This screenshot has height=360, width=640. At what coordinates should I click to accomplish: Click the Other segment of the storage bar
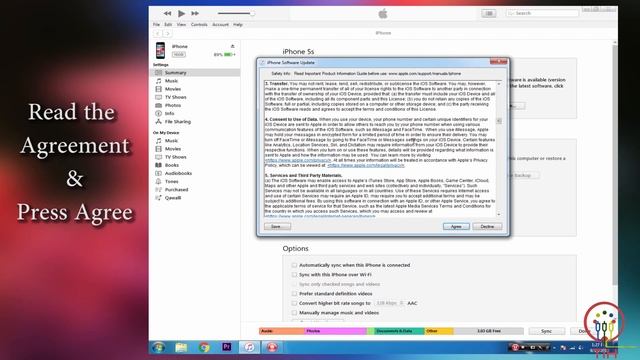pos(439,331)
